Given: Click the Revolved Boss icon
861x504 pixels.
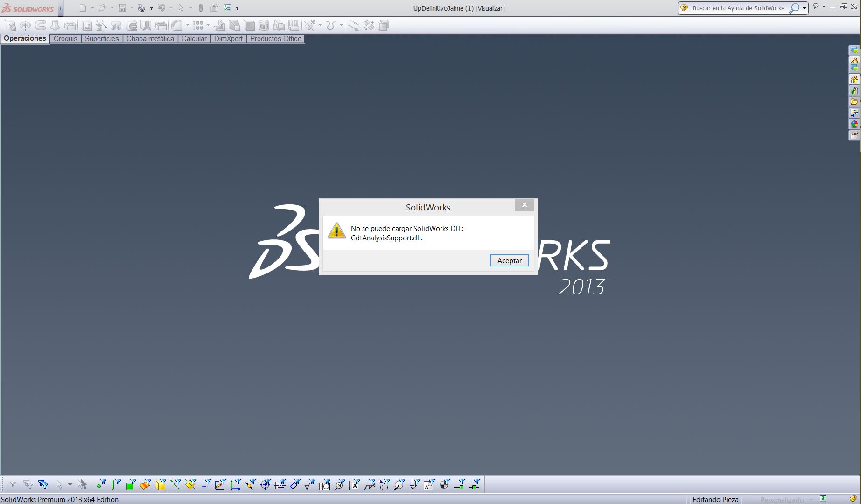Looking at the screenshot, I should [x=25, y=25].
